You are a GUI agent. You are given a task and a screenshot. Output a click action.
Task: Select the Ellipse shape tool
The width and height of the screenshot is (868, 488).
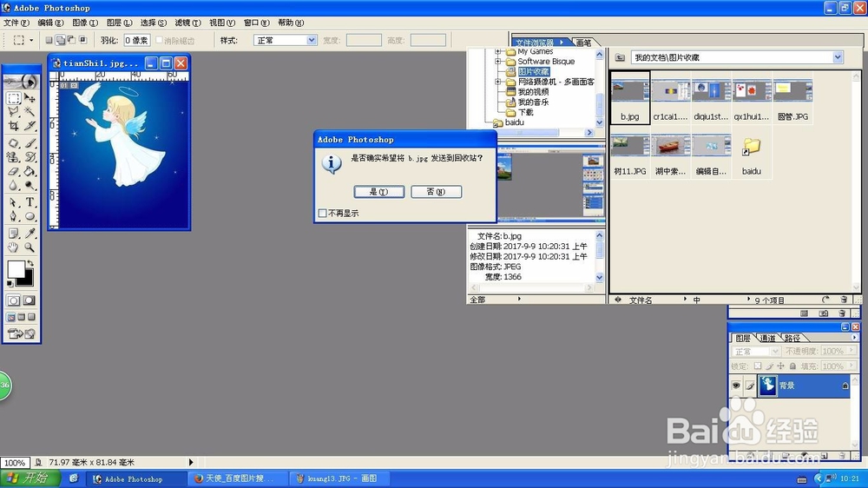click(30, 216)
